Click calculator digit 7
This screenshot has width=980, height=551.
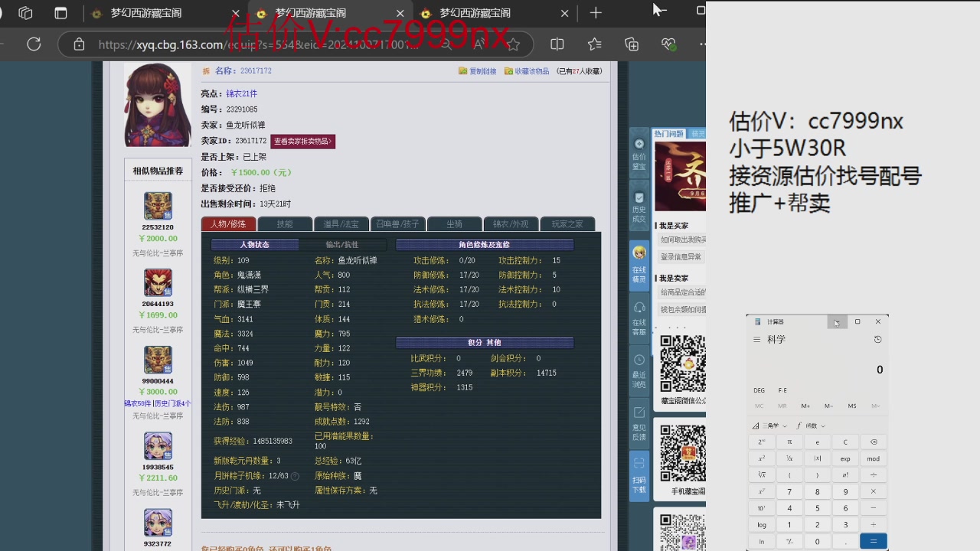tap(789, 491)
